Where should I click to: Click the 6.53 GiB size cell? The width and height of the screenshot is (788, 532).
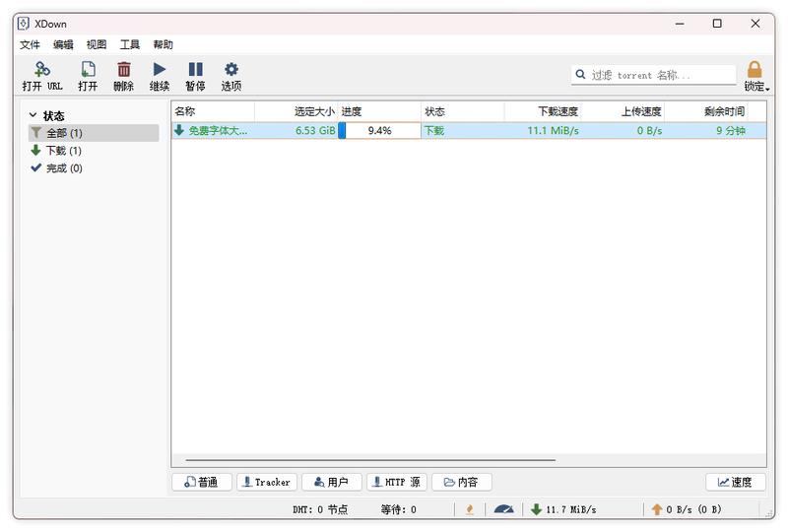pos(315,130)
